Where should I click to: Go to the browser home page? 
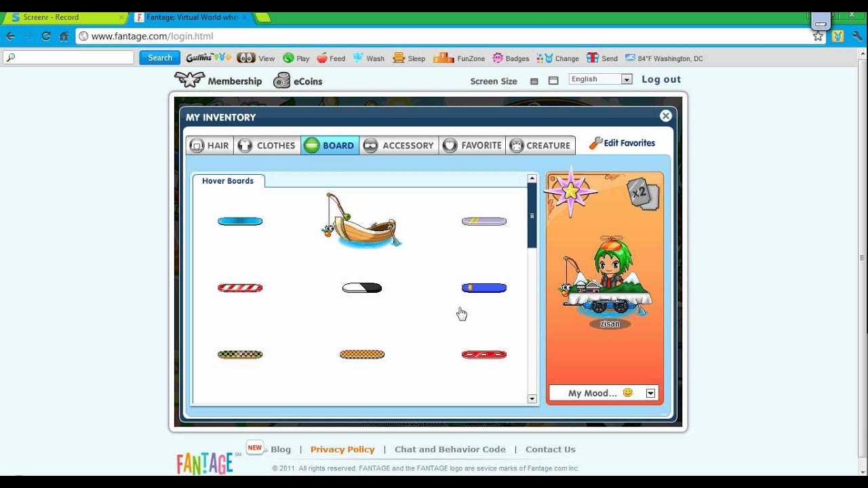64,36
